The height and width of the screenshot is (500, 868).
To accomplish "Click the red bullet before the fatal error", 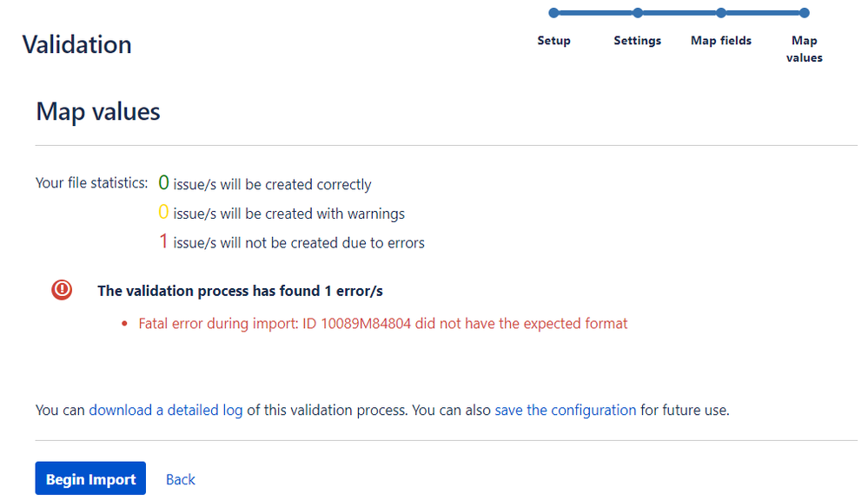I will 124,324.
